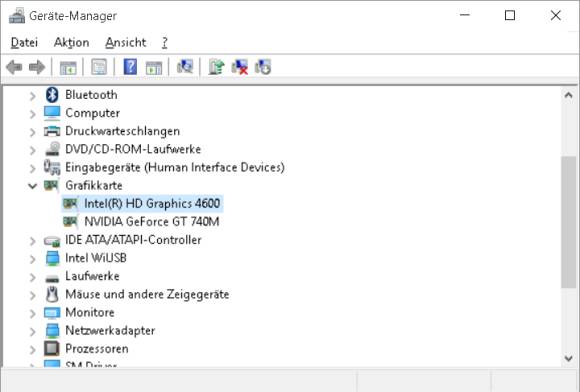Click the update driver toolbar icon
The width and height of the screenshot is (580, 392).
(x=216, y=67)
